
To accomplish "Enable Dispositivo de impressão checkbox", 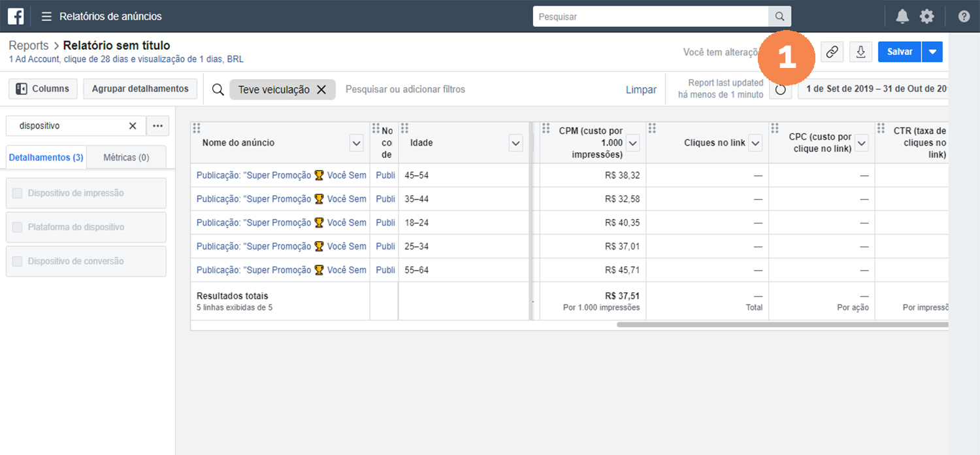I will tap(18, 193).
